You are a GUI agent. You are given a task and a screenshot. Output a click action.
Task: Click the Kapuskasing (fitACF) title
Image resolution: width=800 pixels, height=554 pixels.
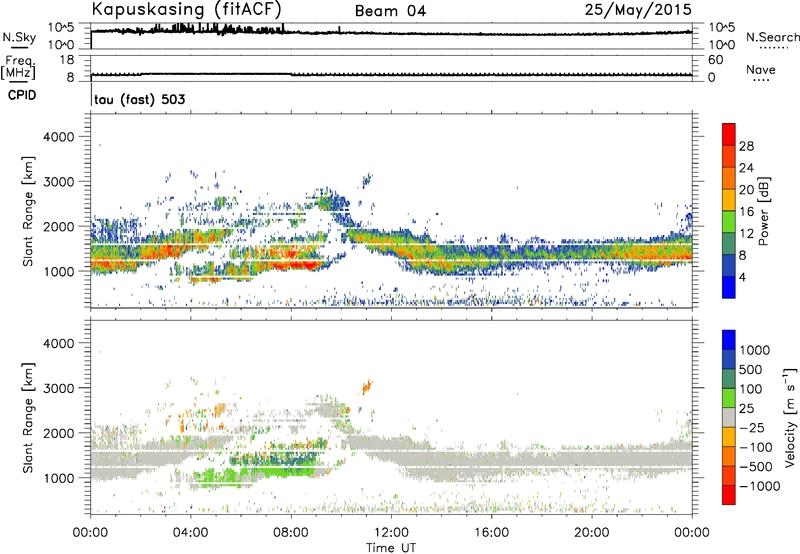click(186, 9)
